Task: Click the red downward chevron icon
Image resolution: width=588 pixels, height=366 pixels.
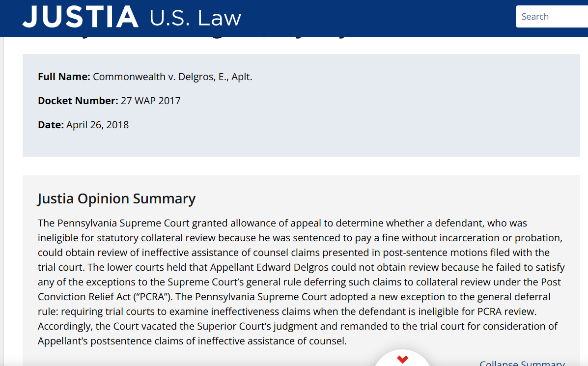Action: tap(402, 360)
